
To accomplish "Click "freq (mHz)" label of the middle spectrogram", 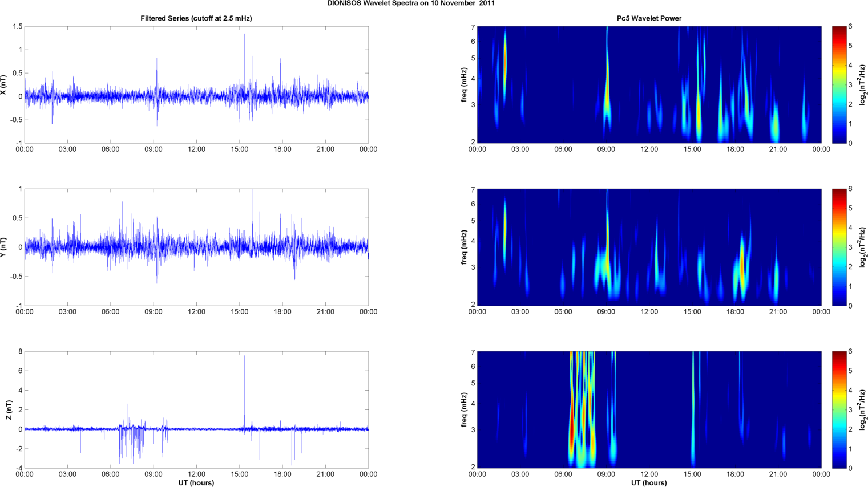I will 465,247.
